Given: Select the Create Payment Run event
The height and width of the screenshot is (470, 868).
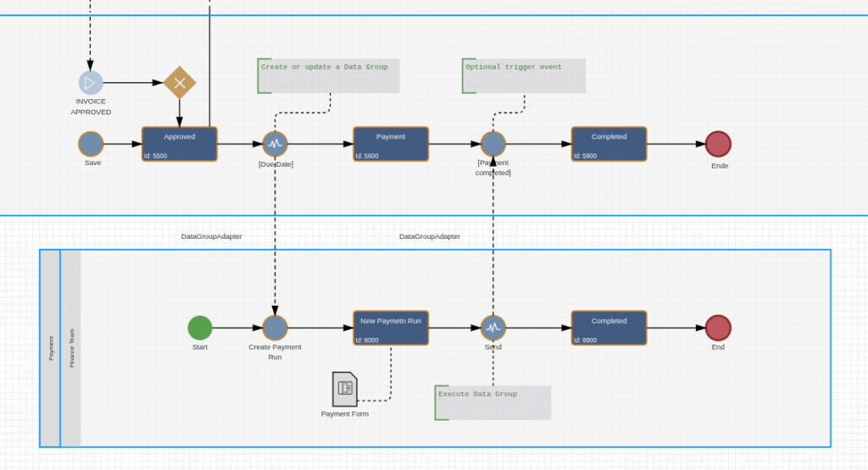Looking at the screenshot, I should pyautogui.click(x=275, y=328).
